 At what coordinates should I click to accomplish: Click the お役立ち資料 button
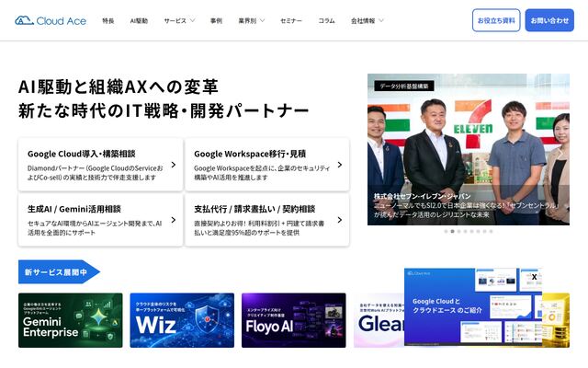tap(496, 20)
